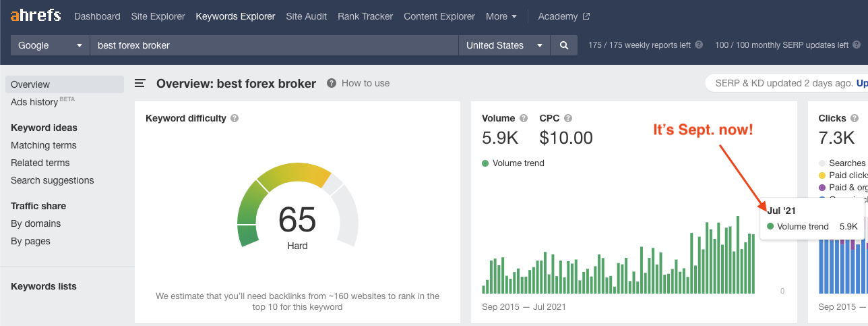Open the Google search engine dropdown
The image size is (868, 326).
pos(51,45)
